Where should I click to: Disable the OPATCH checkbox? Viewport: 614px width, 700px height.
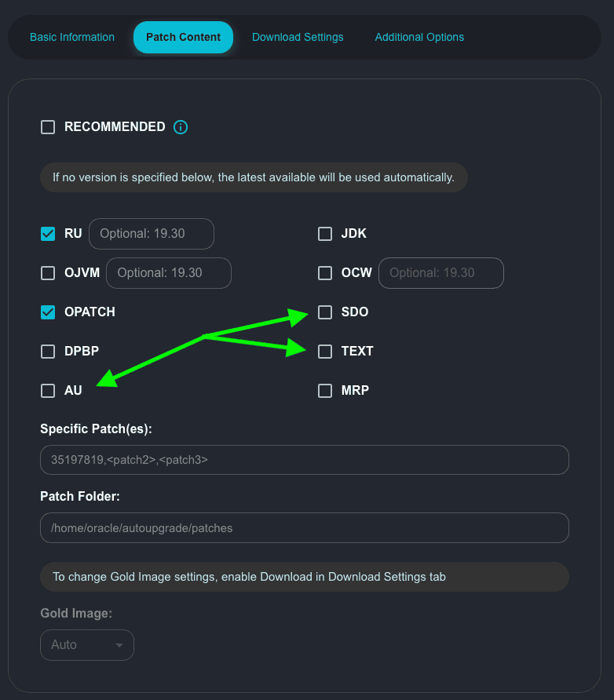click(x=48, y=312)
